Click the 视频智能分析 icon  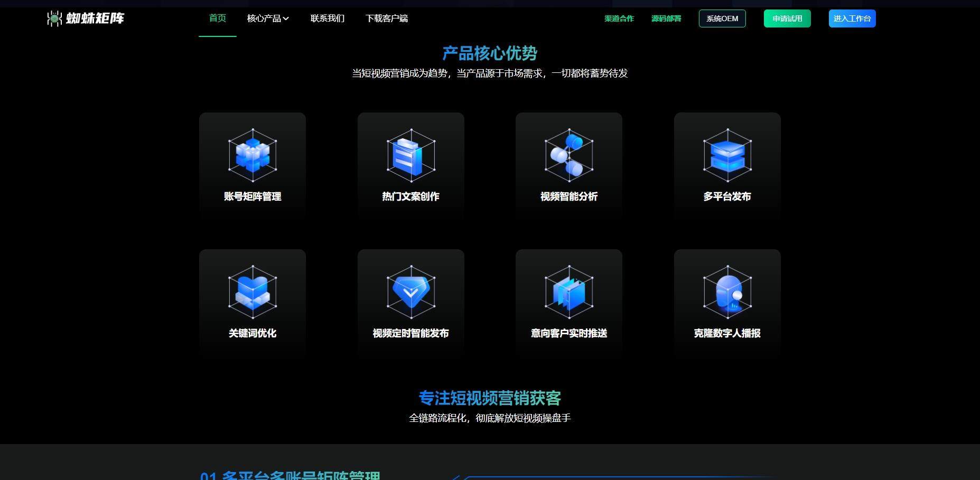(x=568, y=155)
